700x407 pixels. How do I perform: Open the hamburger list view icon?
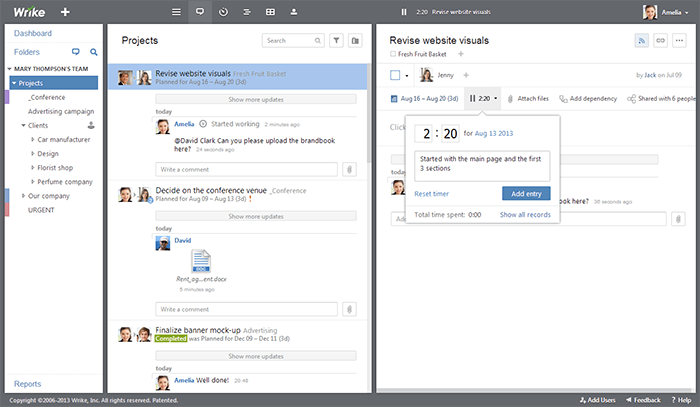[176, 12]
